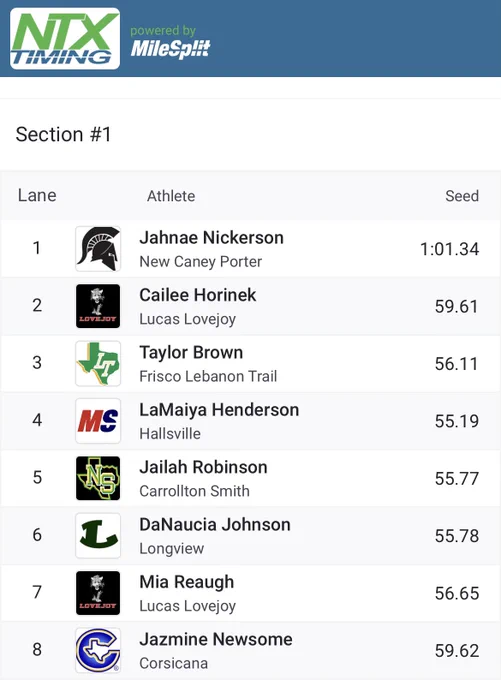Viewport: 501px width, 680px height.
Task: Open Jahnae Nickerson's athlete profile
Action: click(x=211, y=238)
